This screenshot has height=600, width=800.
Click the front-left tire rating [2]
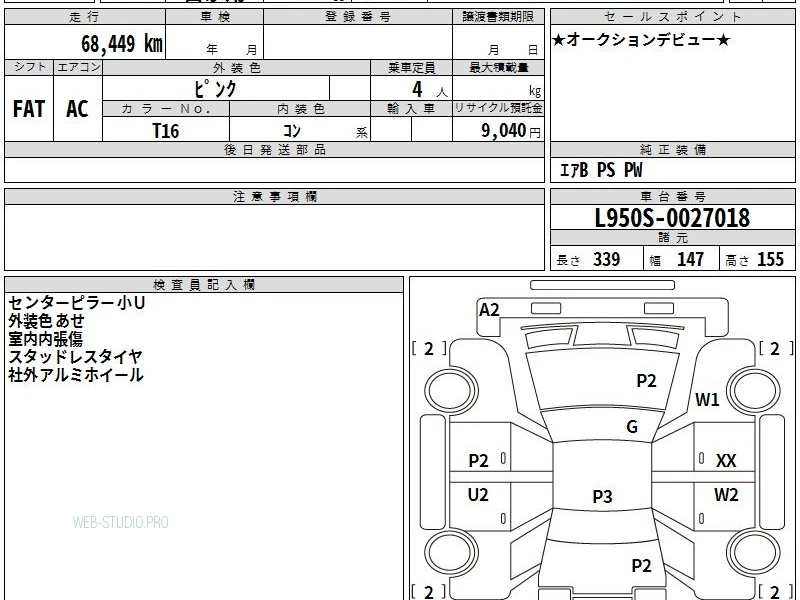[429, 349]
